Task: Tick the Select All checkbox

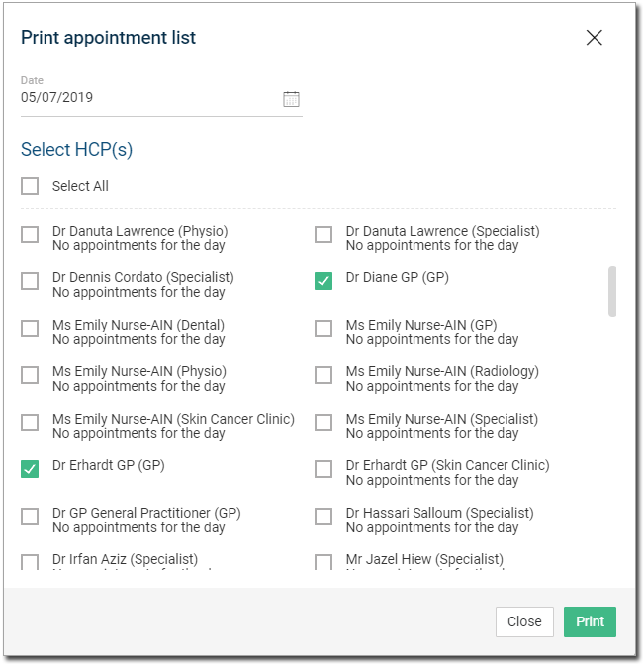Action: pyautogui.click(x=30, y=186)
